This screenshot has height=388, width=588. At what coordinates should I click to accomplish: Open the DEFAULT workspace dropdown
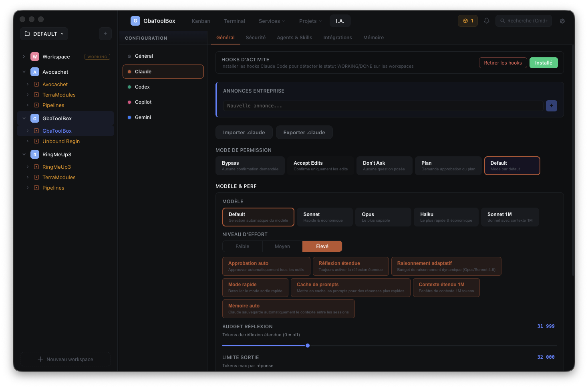[44, 34]
